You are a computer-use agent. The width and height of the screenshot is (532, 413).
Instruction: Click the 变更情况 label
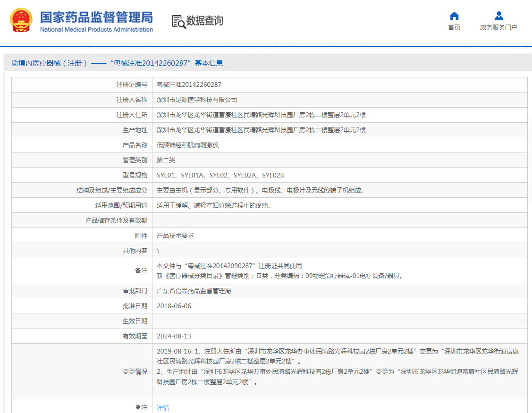135,371
